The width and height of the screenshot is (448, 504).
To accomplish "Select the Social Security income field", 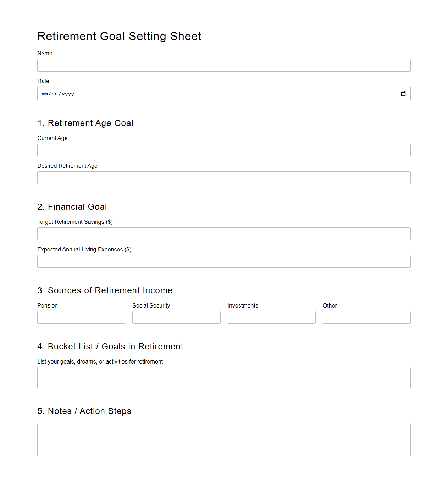I will click(x=176, y=317).
